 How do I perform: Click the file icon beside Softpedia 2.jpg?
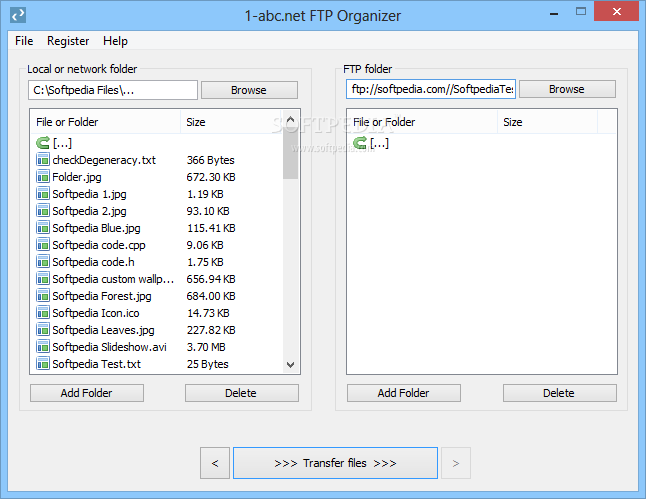pyautogui.click(x=43, y=211)
